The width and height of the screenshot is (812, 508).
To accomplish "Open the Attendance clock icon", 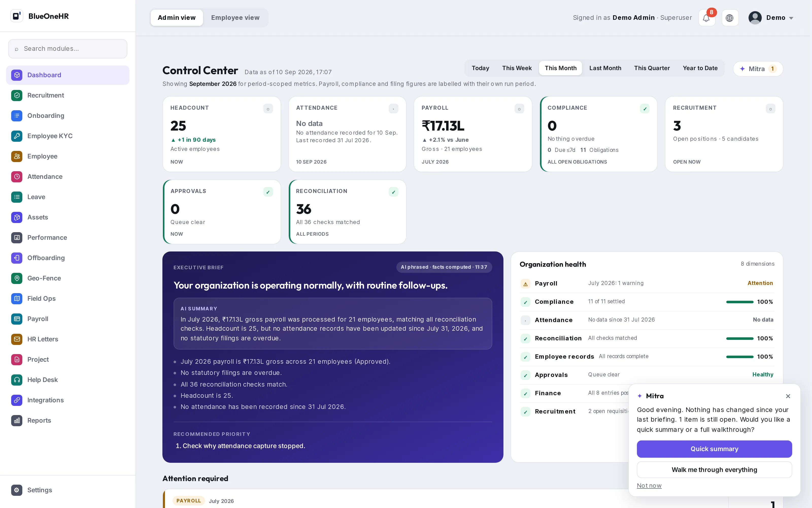I will click(x=17, y=177).
